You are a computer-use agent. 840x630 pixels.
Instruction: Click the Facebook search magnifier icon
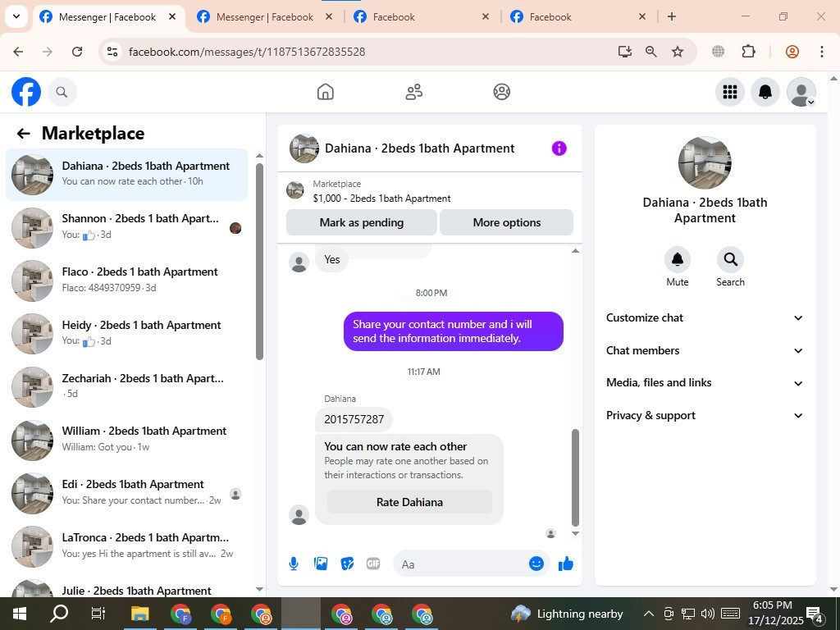coord(62,92)
